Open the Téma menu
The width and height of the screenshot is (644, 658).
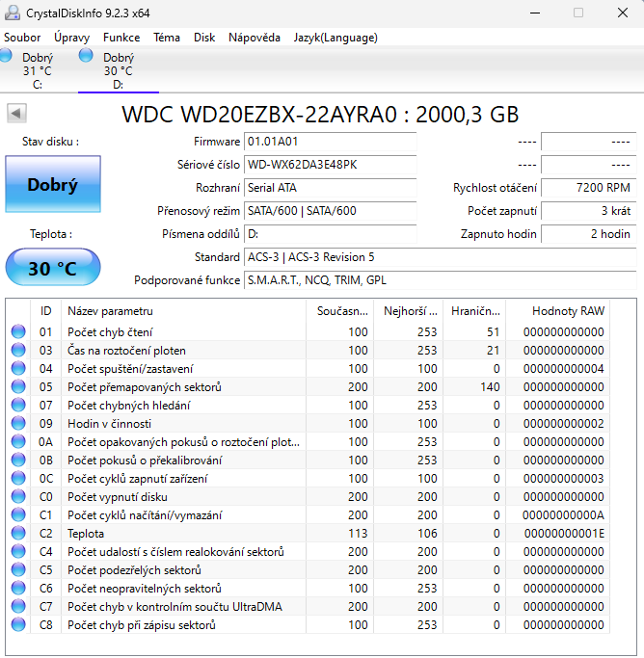pyautogui.click(x=167, y=38)
